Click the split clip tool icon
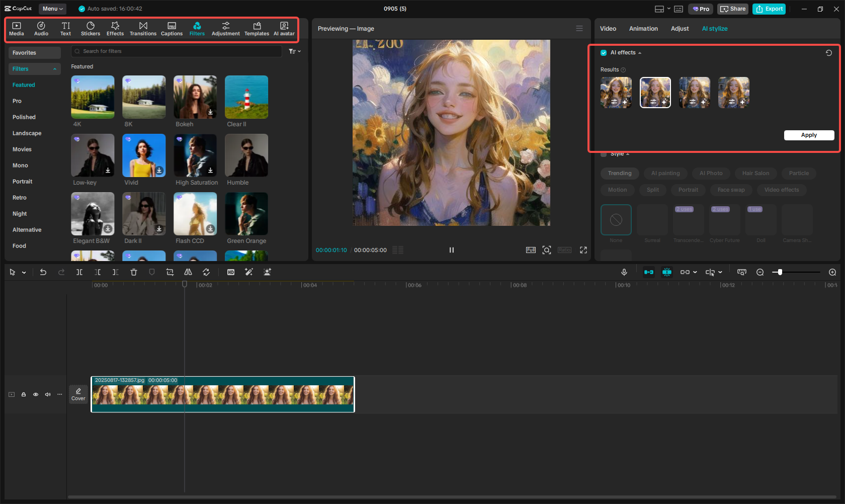845x504 pixels. (x=79, y=272)
